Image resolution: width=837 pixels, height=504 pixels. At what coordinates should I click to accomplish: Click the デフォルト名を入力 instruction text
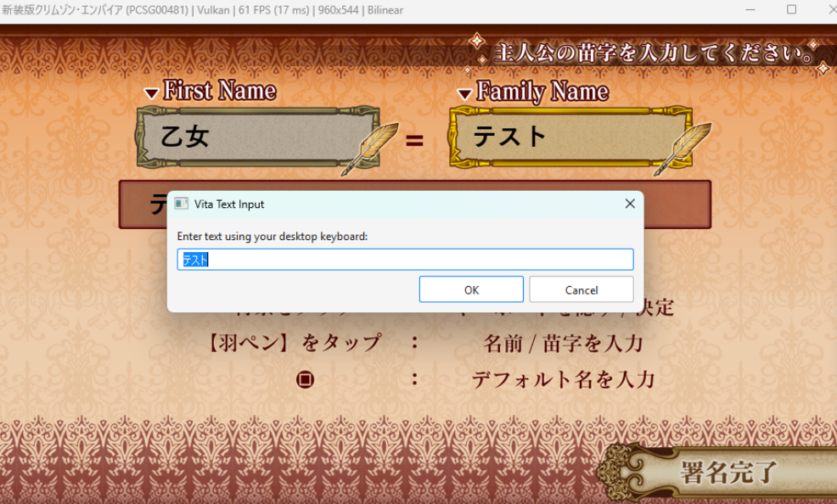[563, 380]
